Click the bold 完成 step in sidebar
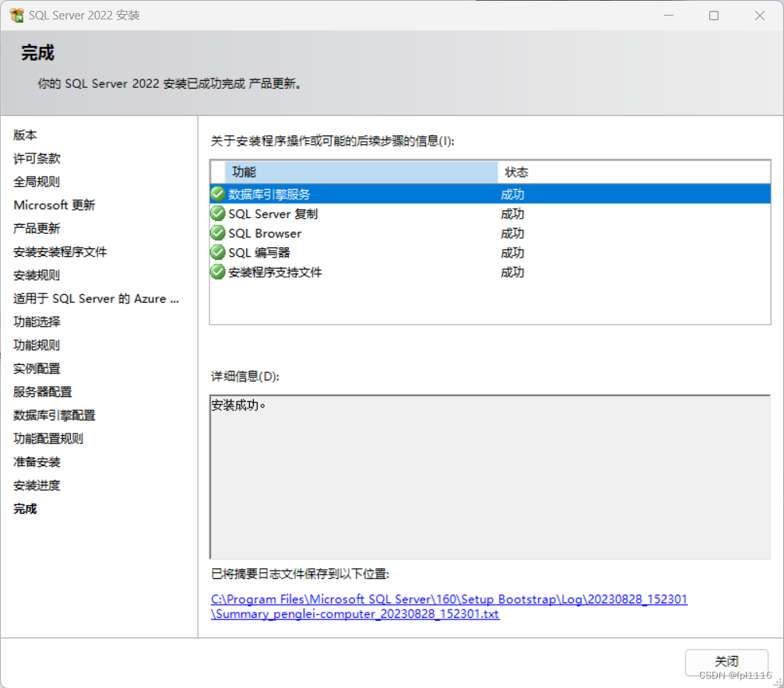The width and height of the screenshot is (784, 688). (25, 508)
